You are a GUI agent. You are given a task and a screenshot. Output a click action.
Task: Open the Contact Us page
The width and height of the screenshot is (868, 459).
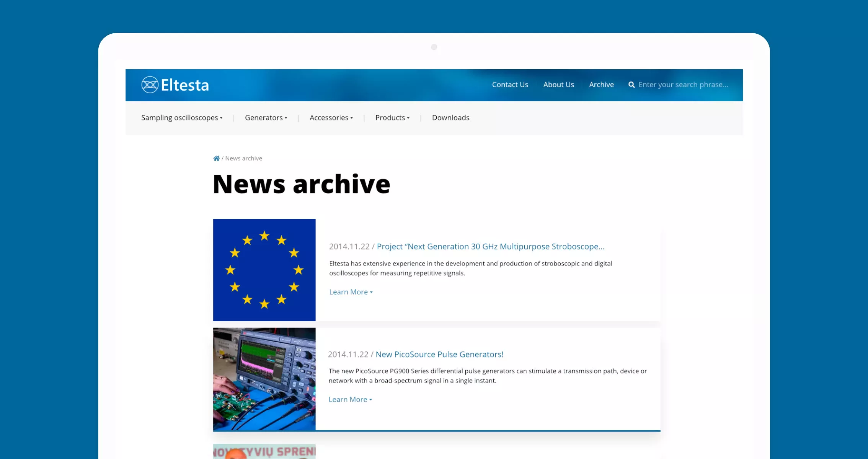(510, 85)
